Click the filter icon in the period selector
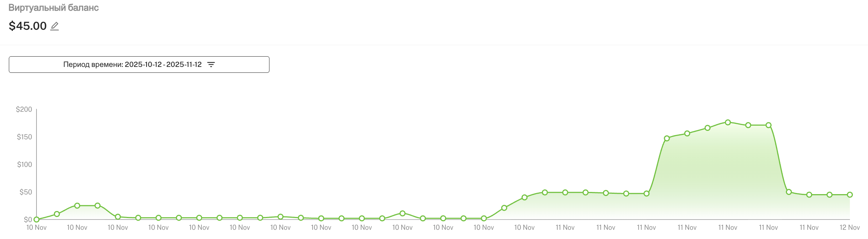Viewport: 868px width, 239px height. pos(211,65)
